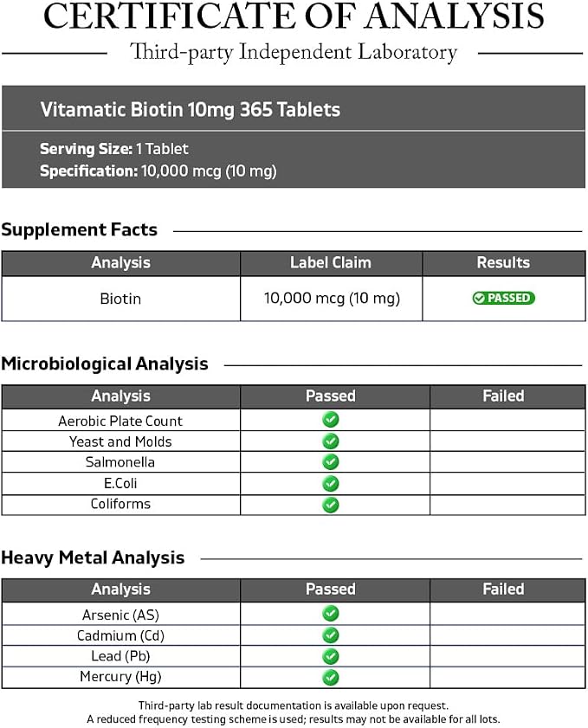Click the E.Coli passed checkmark

(x=331, y=484)
